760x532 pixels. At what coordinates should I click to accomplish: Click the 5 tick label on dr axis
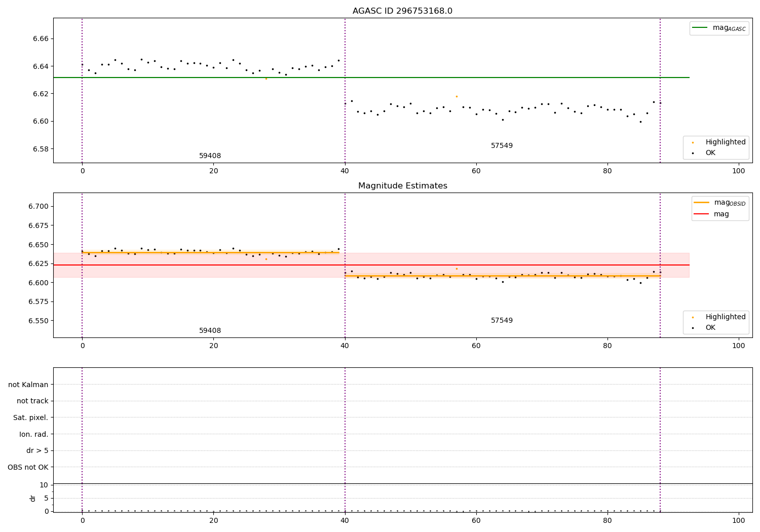[47, 499]
